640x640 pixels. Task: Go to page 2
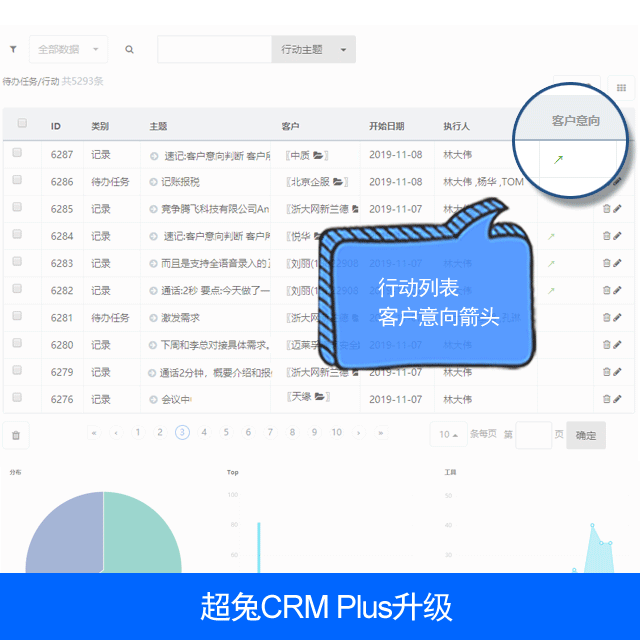[x=160, y=432]
